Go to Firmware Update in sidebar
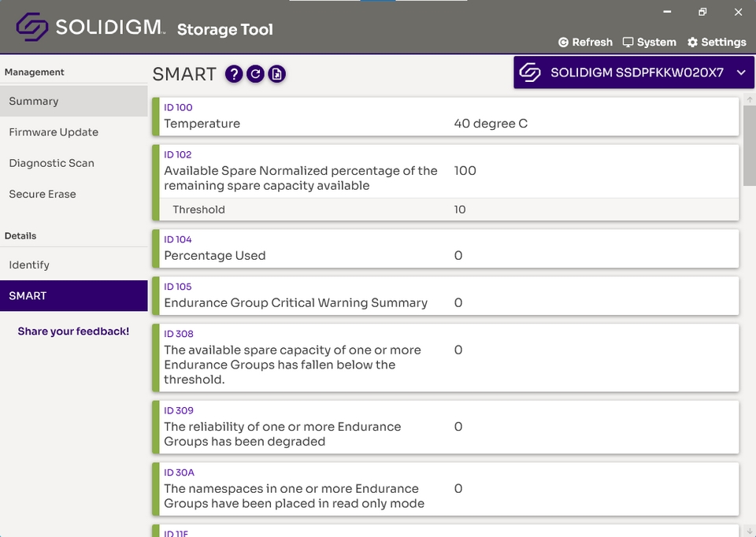Viewport: 756px width, 537px height. [74, 132]
